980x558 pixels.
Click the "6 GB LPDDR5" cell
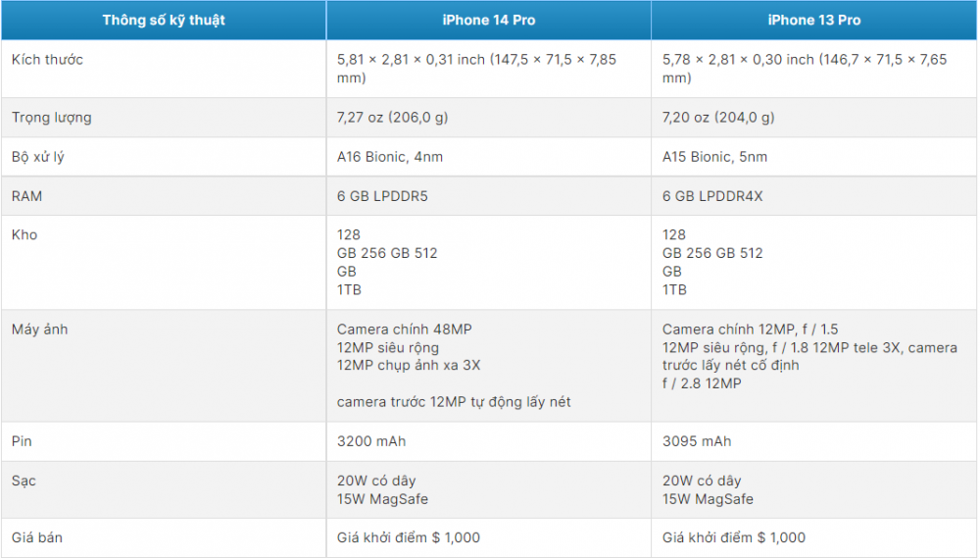[382, 196]
